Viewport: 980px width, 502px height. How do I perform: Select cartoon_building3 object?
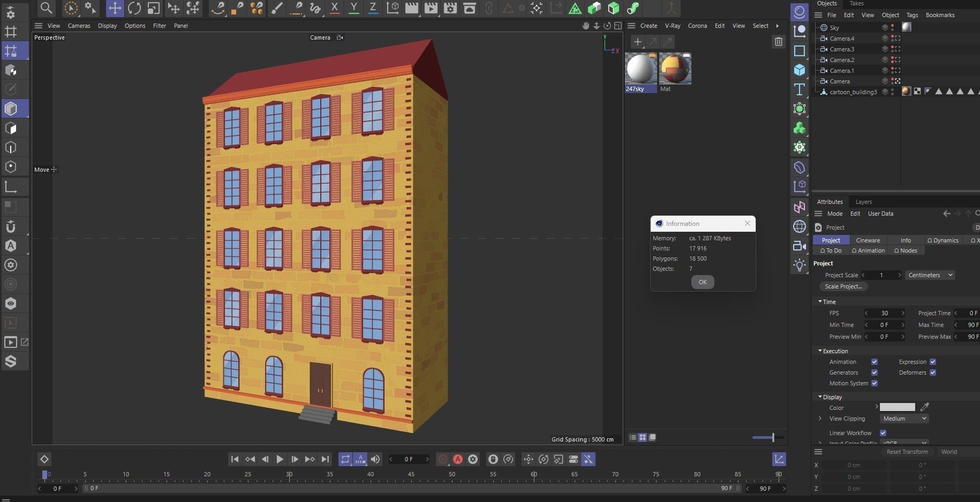coord(853,92)
